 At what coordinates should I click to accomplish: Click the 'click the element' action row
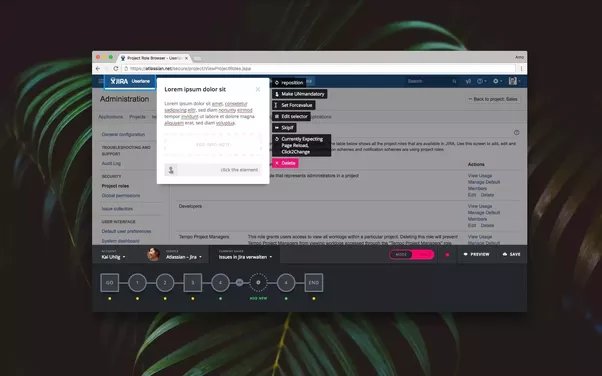[213, 170]
